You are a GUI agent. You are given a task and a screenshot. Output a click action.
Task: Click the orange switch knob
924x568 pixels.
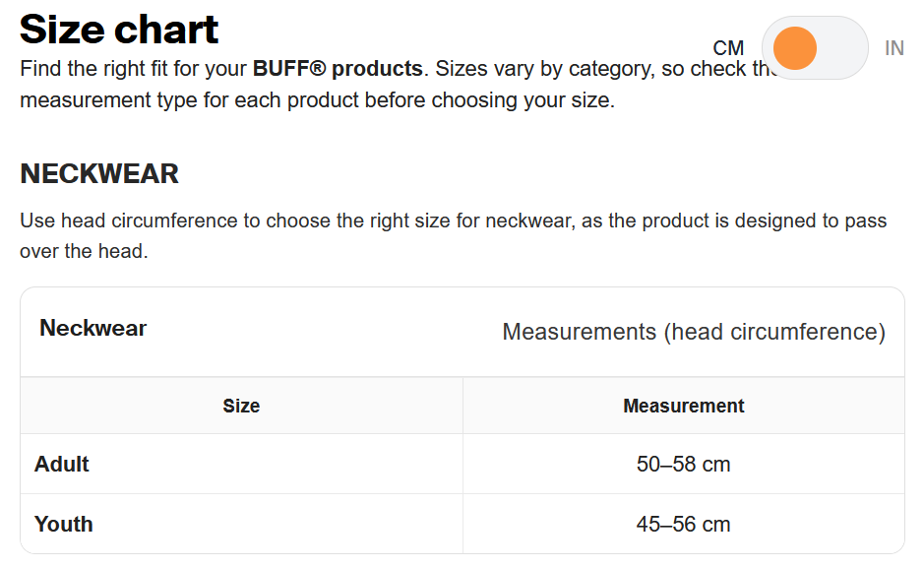(x=794, y=47)
